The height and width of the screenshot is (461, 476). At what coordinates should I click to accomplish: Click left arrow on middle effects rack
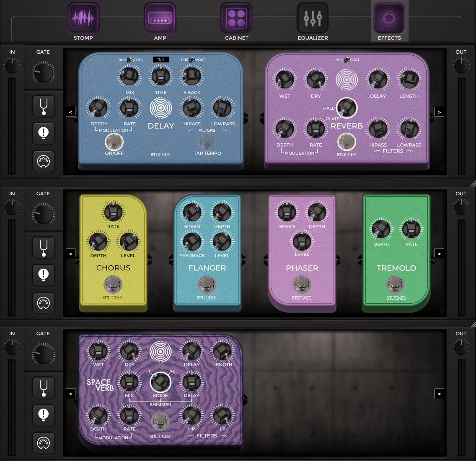[x=70, y=254]
